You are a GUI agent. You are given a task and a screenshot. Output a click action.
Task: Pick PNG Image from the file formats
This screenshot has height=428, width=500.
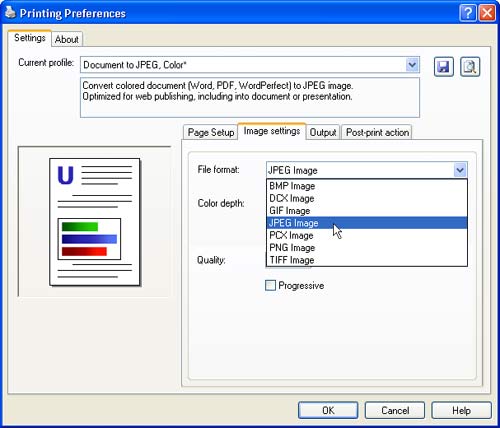pyautogui.click(x=367, y=248)
